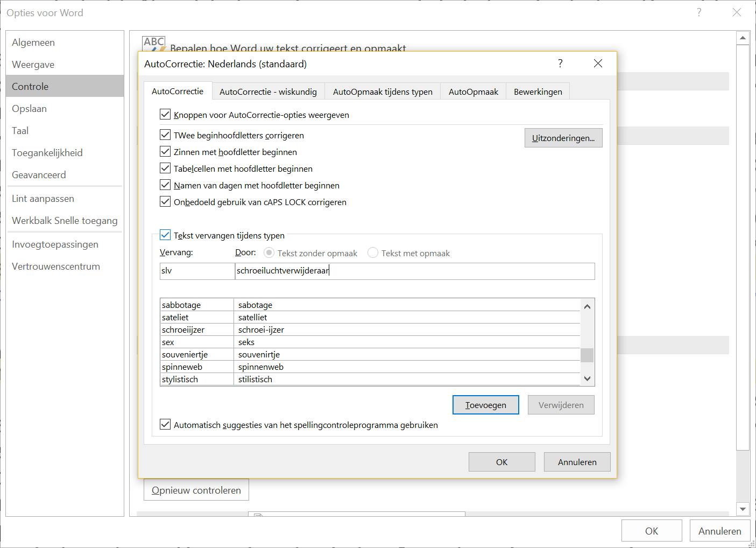
Task: Open AutoOpmaak tijdens typen tab
Action: click(383, 92)
